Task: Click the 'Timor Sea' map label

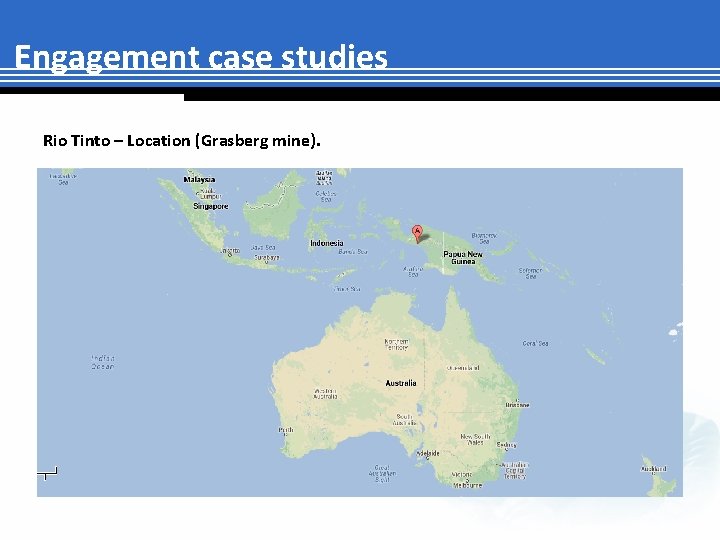Action: pyautogui.click(x=347, y=289)
